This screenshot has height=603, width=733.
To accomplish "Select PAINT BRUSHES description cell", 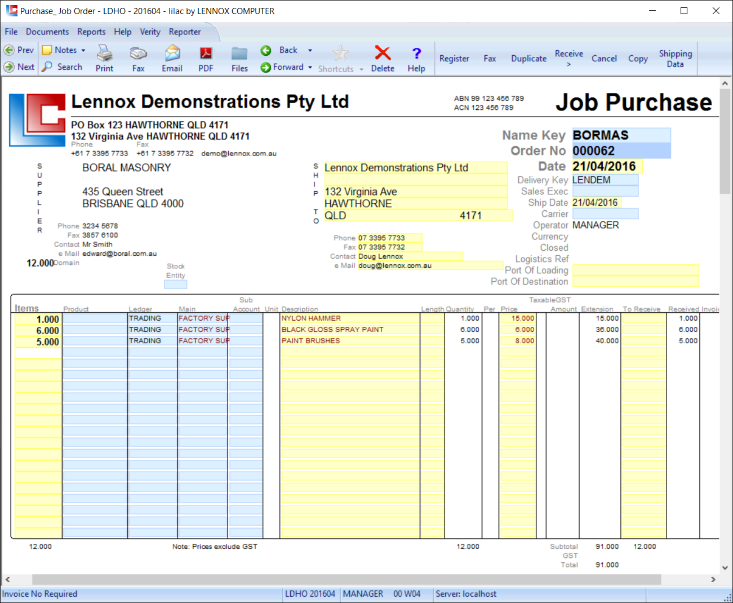I will click(x=350, y=341).
